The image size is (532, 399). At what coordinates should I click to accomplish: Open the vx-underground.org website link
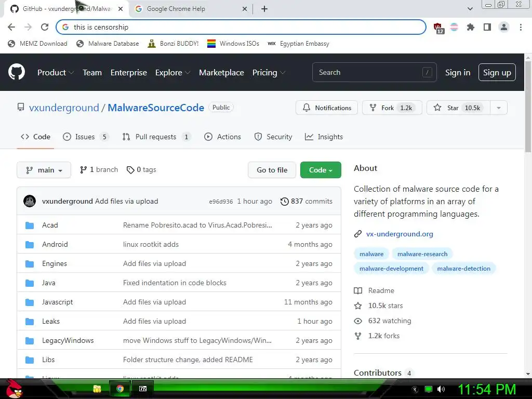pyautogui.click(x=400, y=234)
